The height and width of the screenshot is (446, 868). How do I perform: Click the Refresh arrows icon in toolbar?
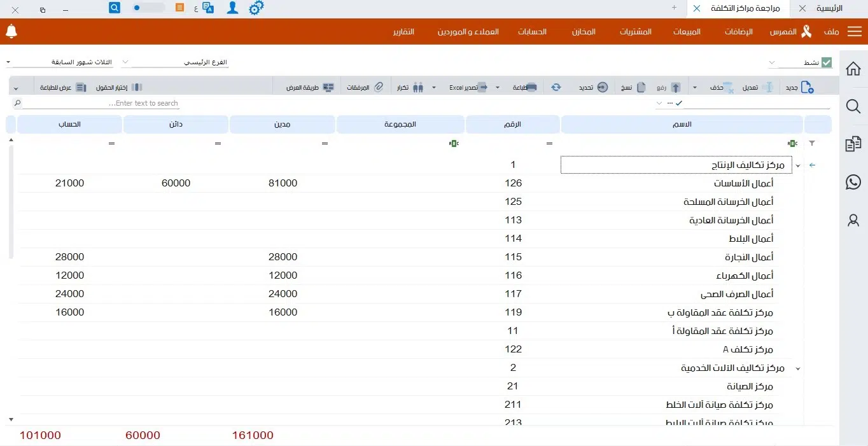[x=556, y=87]
